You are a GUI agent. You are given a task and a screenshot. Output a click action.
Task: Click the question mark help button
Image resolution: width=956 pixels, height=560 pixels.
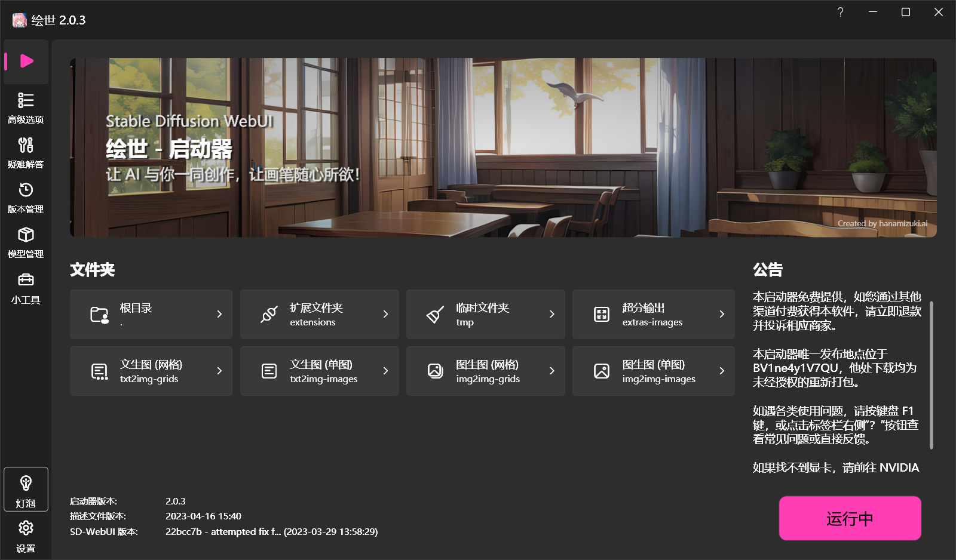tap(840, 13)
